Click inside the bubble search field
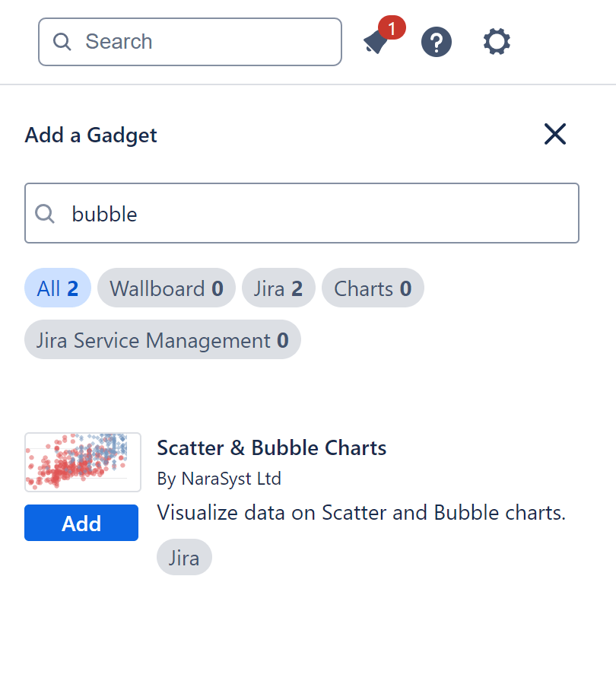 tap(228, 214)
